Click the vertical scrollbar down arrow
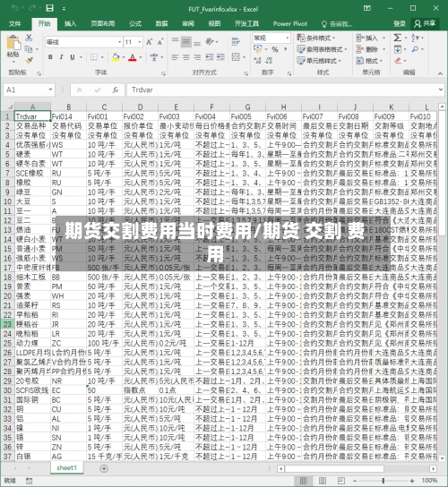Image resolution: width=448 pixels, height=487 pixels. [442, 457]
